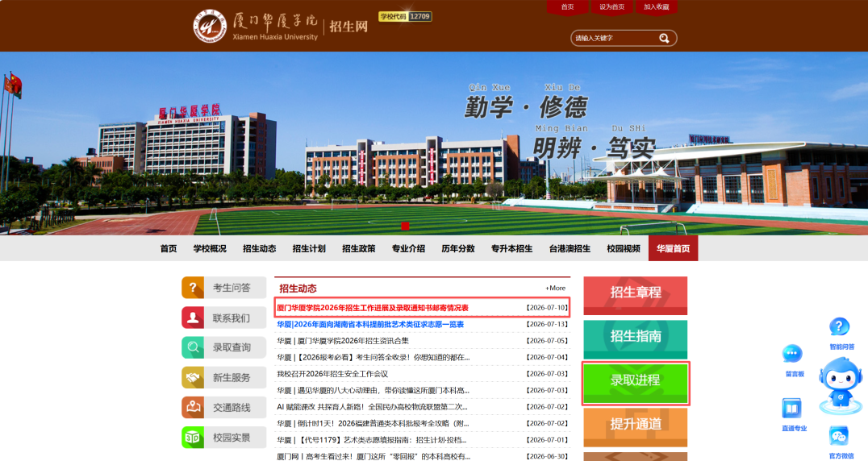Click 首页 in top red tabs
This screenshot has width=868, height=461.
click(567, 7)
